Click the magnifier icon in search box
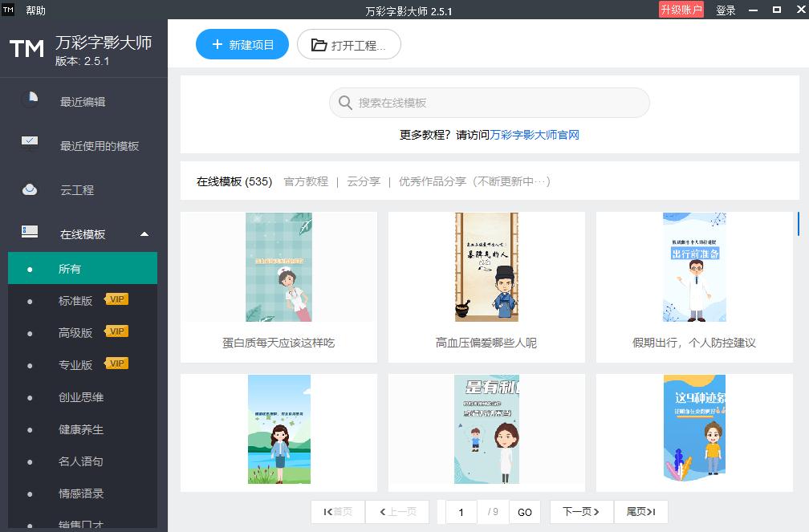 point(345,103)
